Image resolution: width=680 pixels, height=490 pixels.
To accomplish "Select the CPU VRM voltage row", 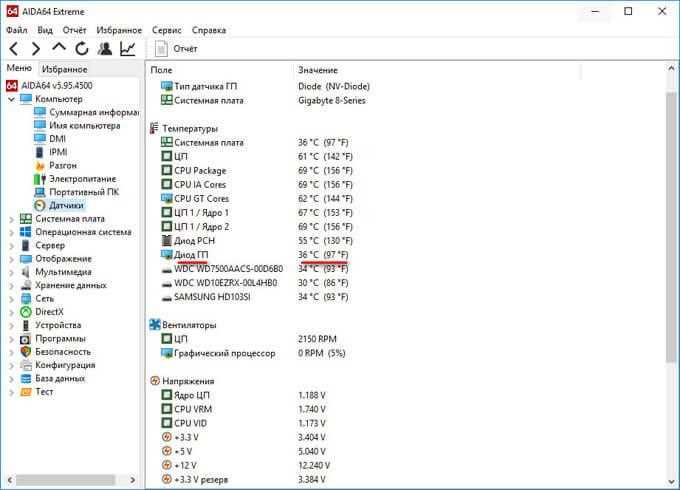I will (x=243, y=409).
